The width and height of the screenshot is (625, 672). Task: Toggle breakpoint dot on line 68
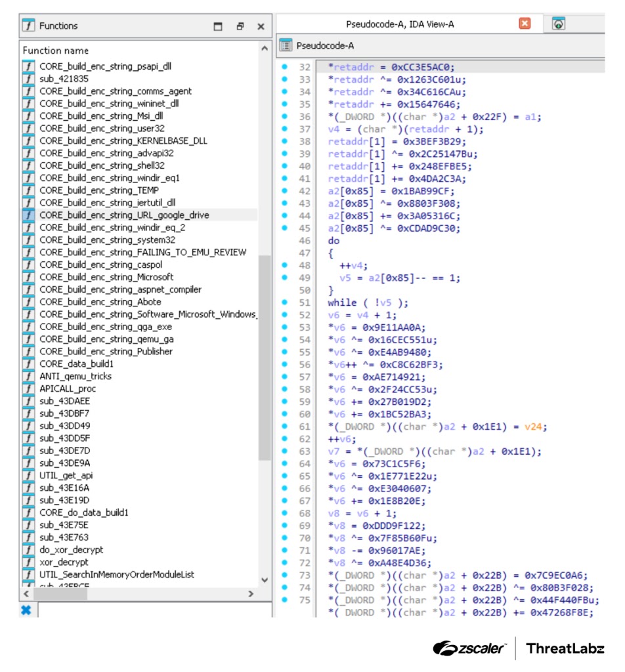284,513
